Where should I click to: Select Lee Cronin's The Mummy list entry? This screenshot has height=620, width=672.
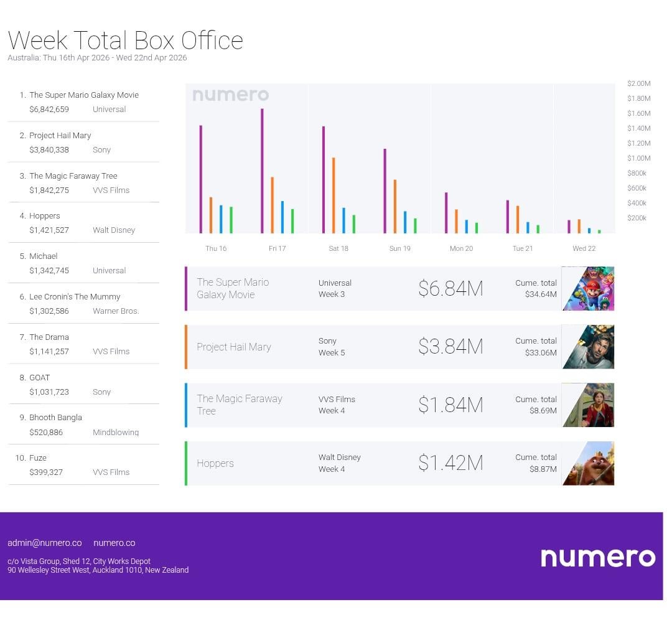point(75,297)
